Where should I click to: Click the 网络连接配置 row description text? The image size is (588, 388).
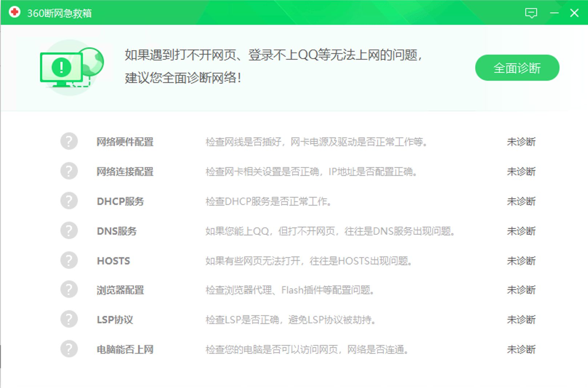tap(312, 172)
